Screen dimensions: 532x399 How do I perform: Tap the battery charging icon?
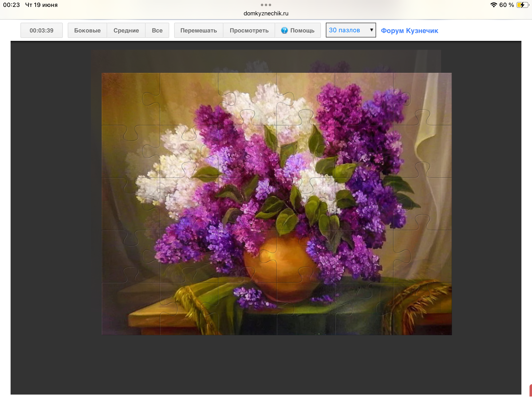tap(523, 5)
